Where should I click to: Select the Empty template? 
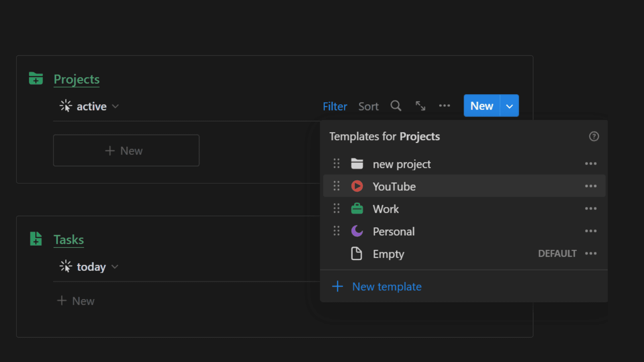[464, 254]
